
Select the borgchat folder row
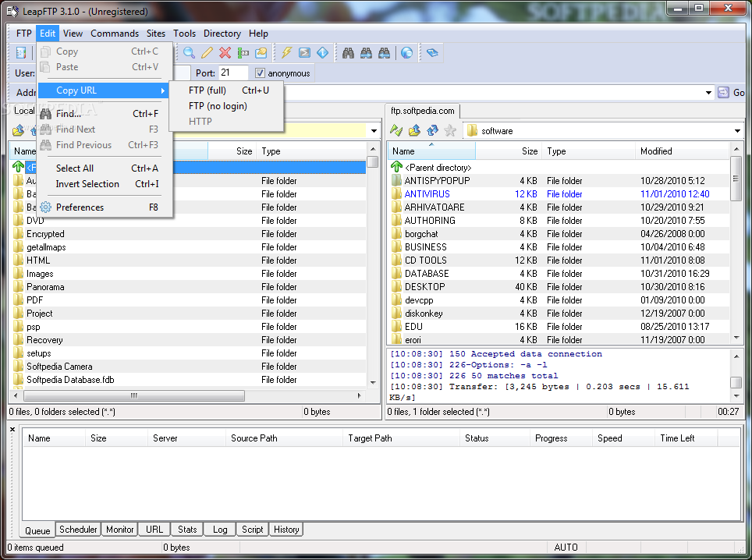(x=559, y=233)
